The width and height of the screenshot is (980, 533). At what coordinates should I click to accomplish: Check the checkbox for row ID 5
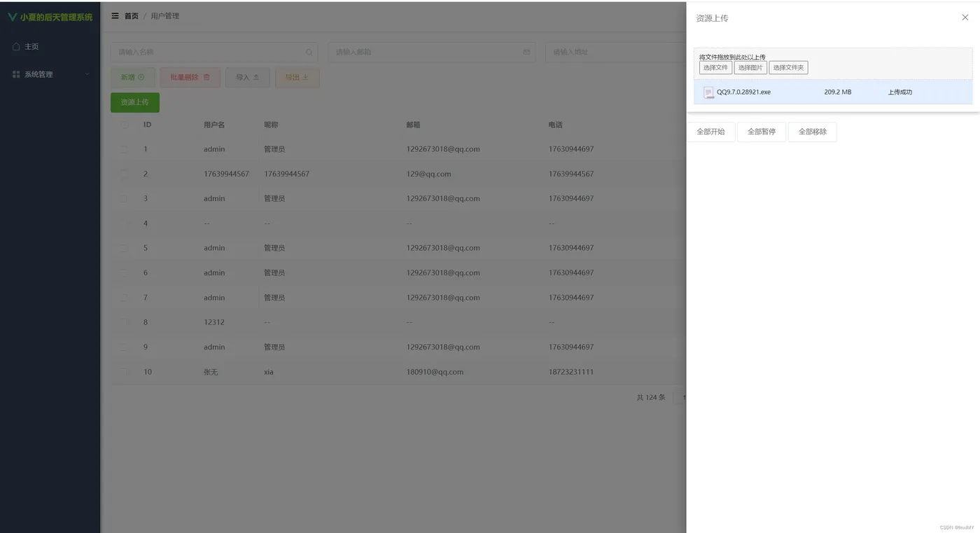click(125, 248)
